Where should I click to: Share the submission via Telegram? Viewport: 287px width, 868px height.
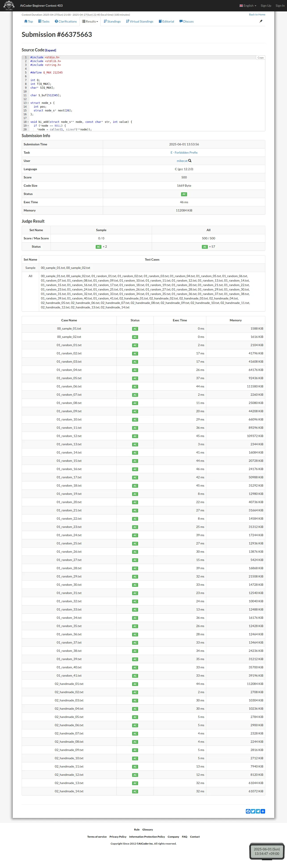pos(258,811)
